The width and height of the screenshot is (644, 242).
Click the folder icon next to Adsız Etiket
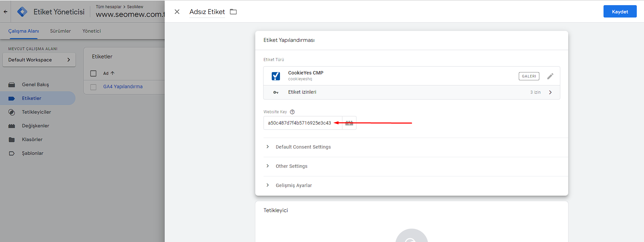coord(233,12)
